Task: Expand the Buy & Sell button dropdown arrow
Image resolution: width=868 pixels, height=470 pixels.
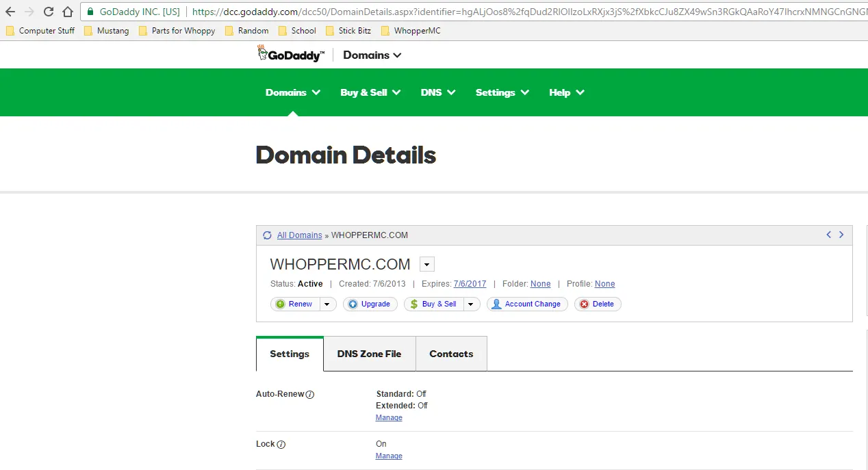Action: 471,304
